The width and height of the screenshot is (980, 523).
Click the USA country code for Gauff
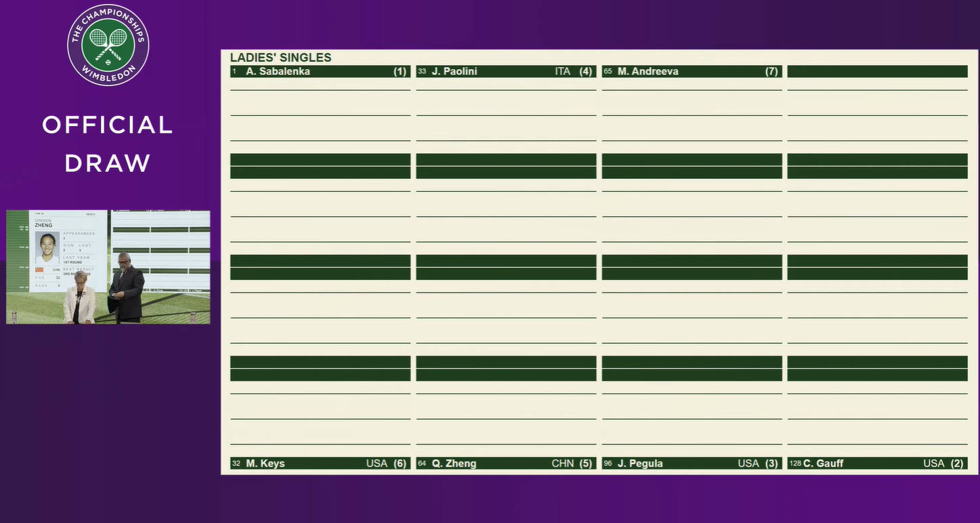pos(934,463)
